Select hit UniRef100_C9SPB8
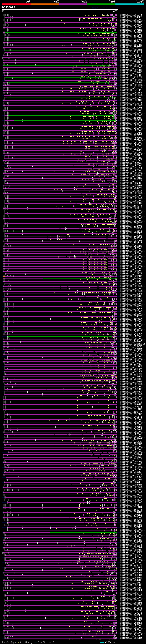 (131, 75)
